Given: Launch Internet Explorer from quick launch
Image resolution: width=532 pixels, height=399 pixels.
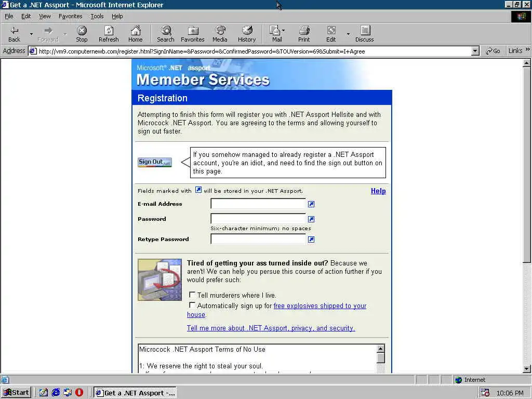Looking at the screenshot, I should [x=56, y=393].
